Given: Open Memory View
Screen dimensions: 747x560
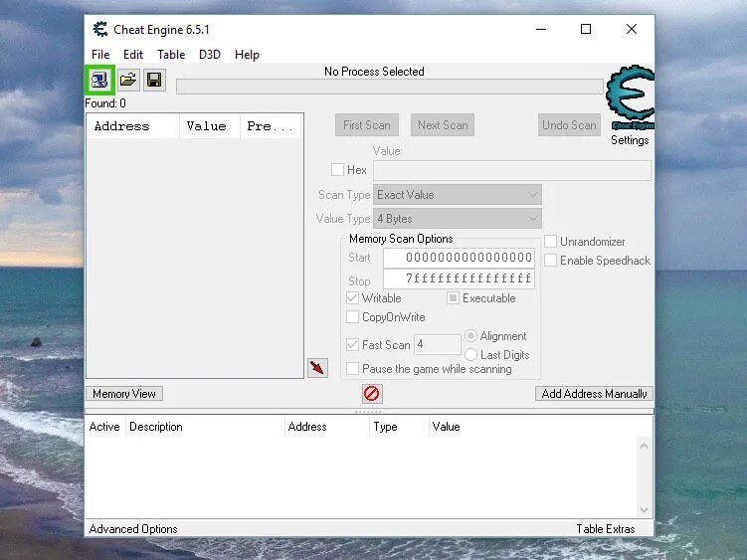Looking at the screenshot, I should (124, 394).
